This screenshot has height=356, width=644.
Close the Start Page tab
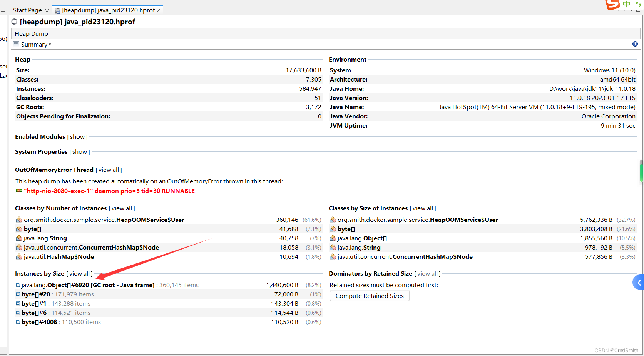tap(47, 11)
